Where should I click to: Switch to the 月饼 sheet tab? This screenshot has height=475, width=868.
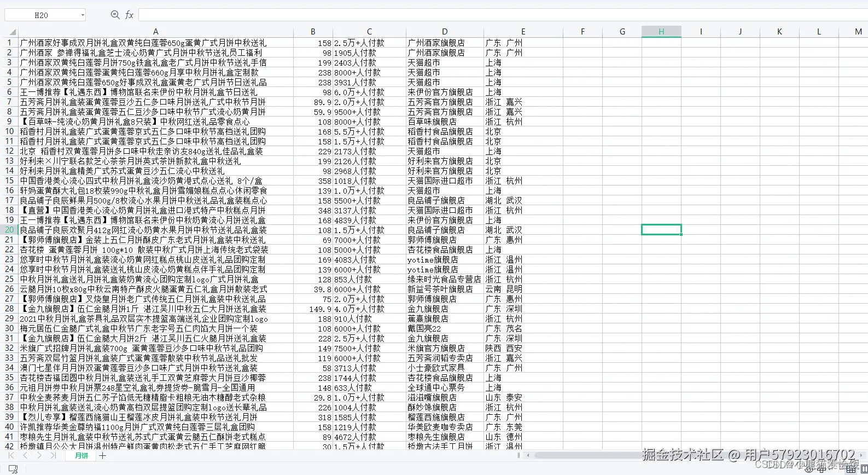tap(81, 455)
